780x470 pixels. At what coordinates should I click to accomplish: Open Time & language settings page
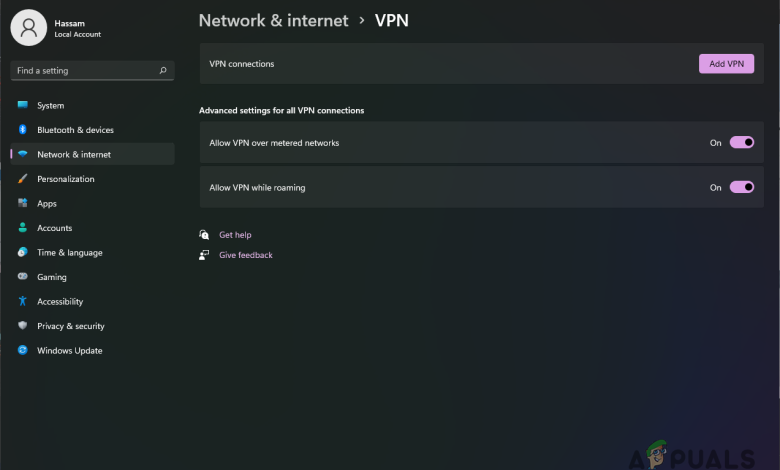click(69, 253)
